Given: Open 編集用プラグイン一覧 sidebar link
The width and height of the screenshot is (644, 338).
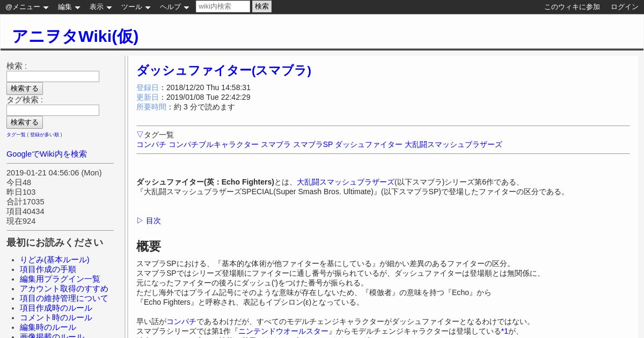Looking at the screenshot, I should tap(60, 279).
